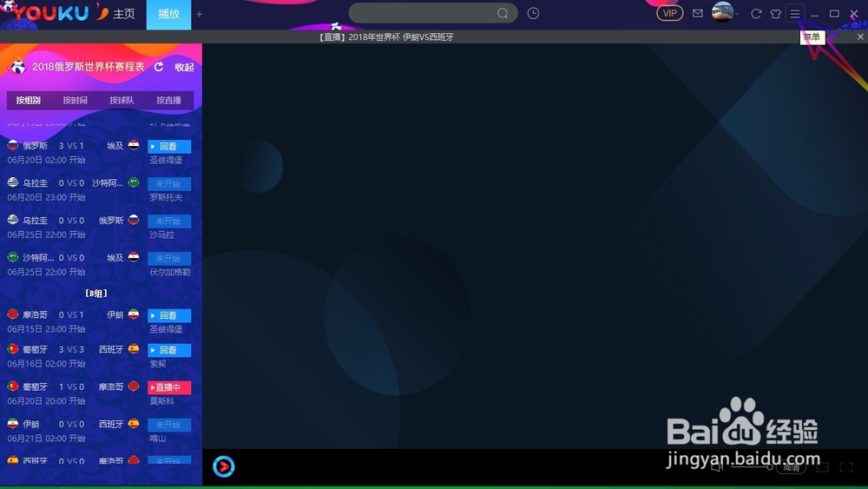Click the World Cup mascot soccer icon
This screenshot has height=489, width=868.
(17, 67)
